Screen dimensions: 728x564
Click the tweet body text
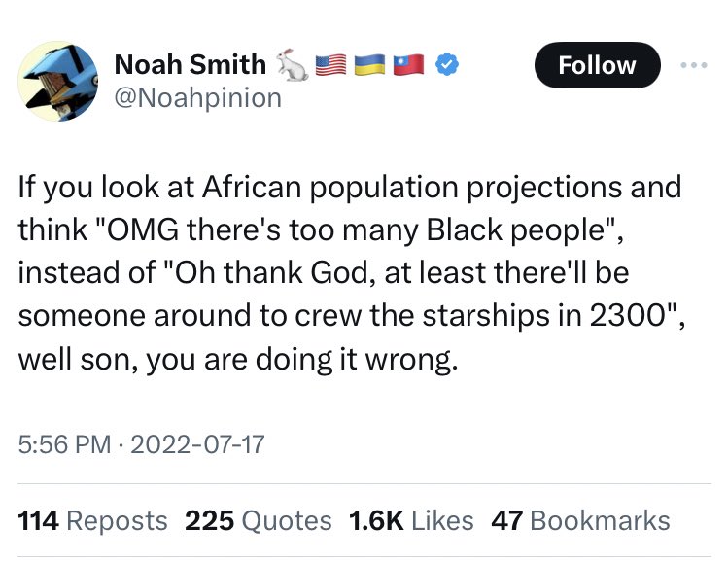click(x=352, y=273)
